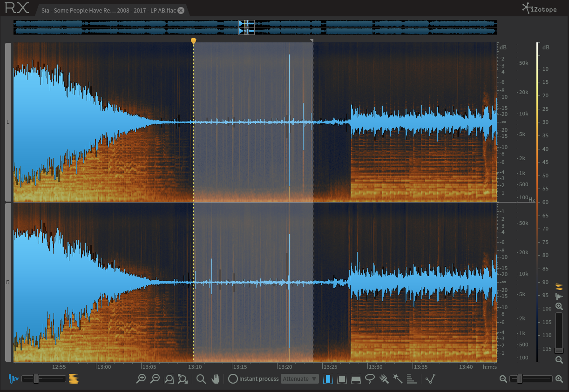This screenshot has width=569, height=392.
Task: Select the Harmonics selection tool
Action: coord(411,379)
